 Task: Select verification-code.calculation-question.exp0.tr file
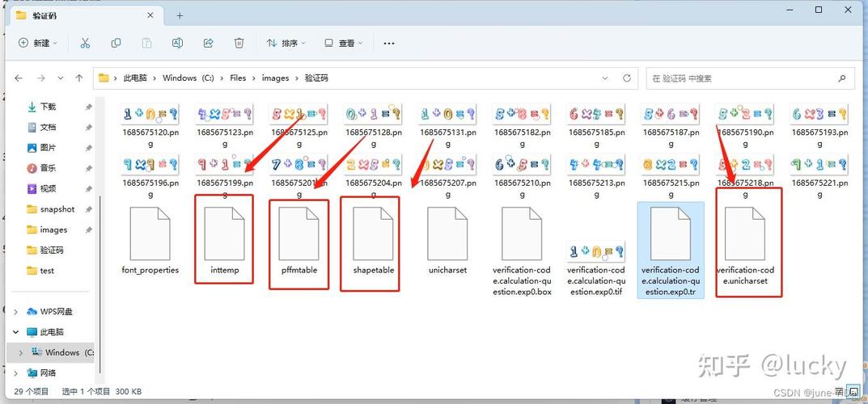point(671,250)
